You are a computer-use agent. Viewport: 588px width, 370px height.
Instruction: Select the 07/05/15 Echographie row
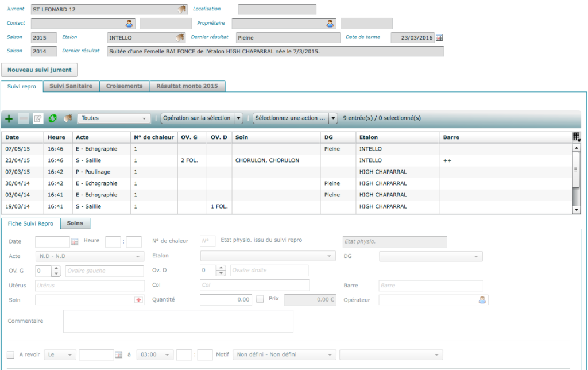(x=287, y=149)
